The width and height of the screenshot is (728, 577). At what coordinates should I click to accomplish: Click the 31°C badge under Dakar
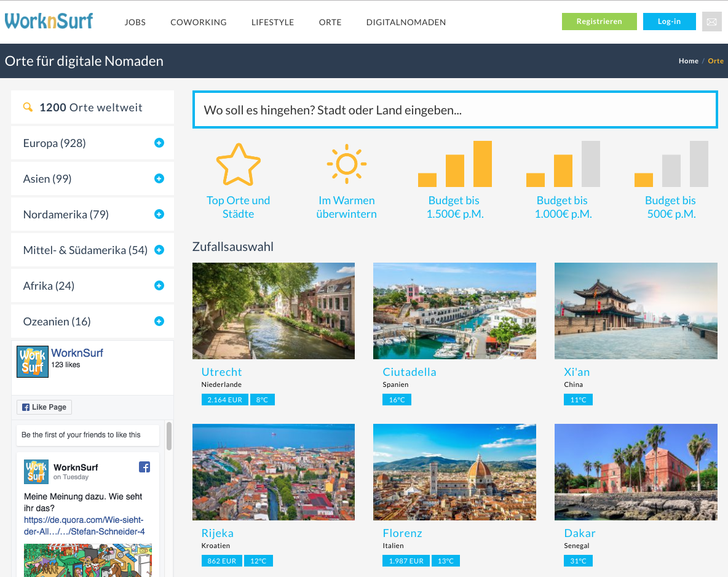[x=578, y=561]
